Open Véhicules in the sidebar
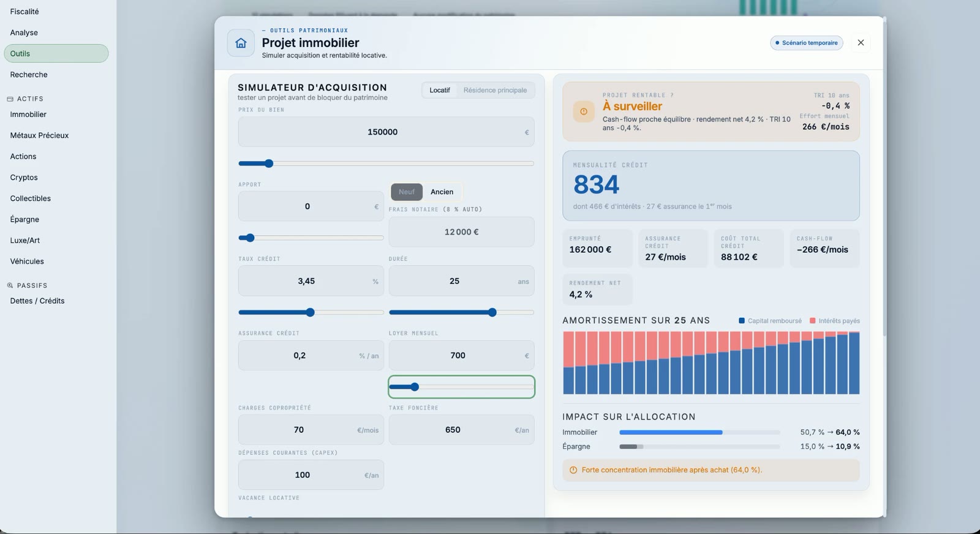Screen dimensions: 980x534 tap(27, 261)
